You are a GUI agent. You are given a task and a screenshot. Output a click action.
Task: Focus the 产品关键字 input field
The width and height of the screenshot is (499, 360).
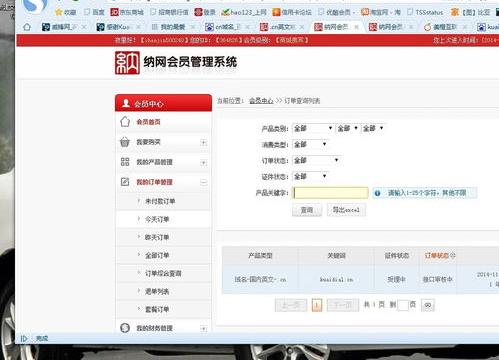click(x=330, y=193)
